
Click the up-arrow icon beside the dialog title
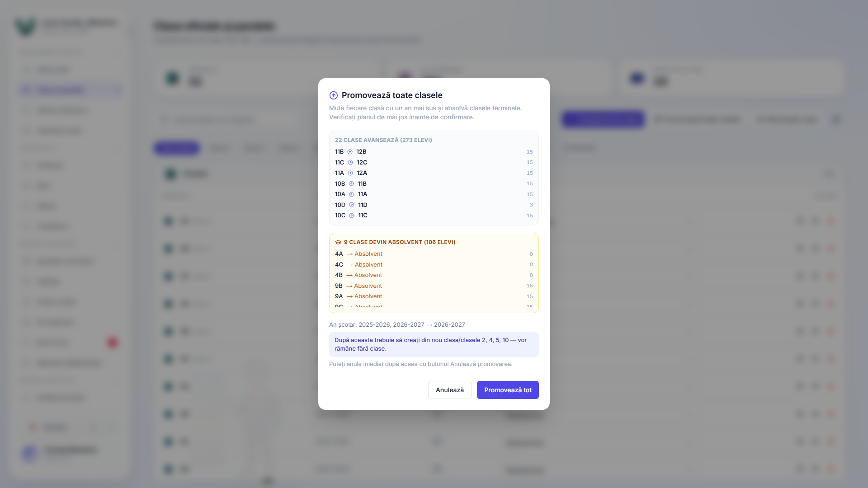click(334, 95)
